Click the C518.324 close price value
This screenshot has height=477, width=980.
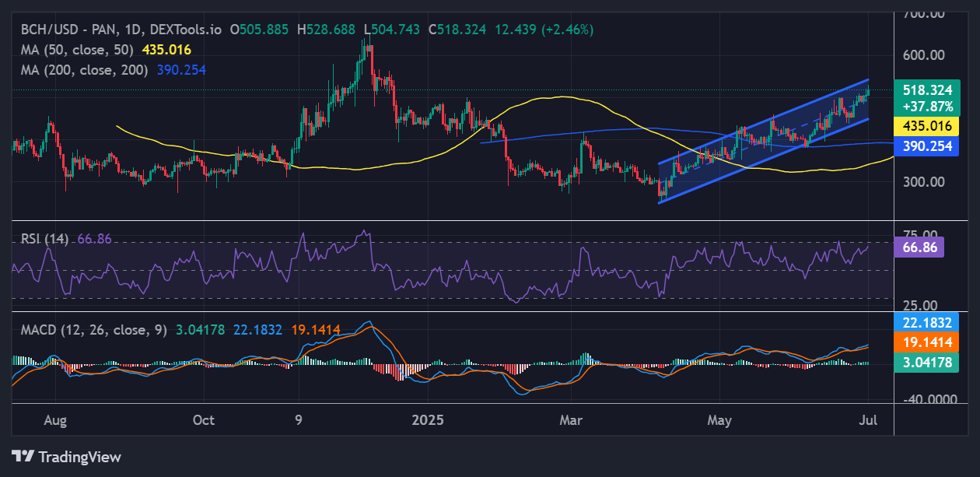[457, 30]
